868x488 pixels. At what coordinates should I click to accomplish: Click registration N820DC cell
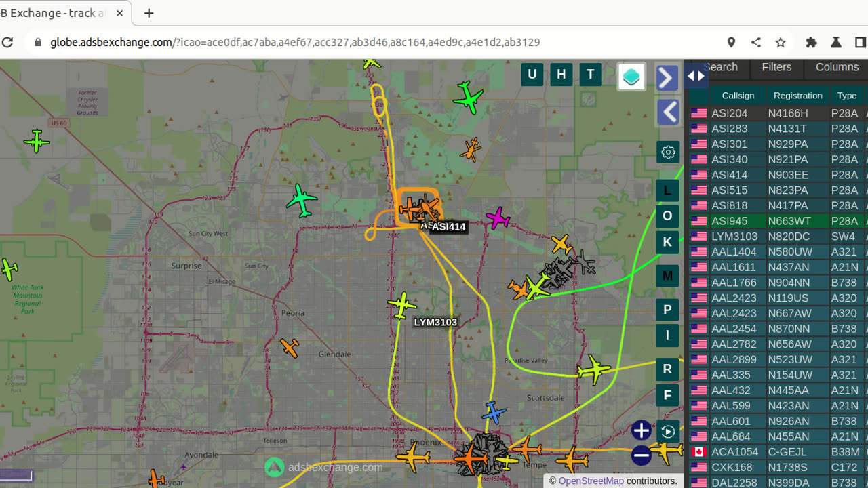coord(797,237)
